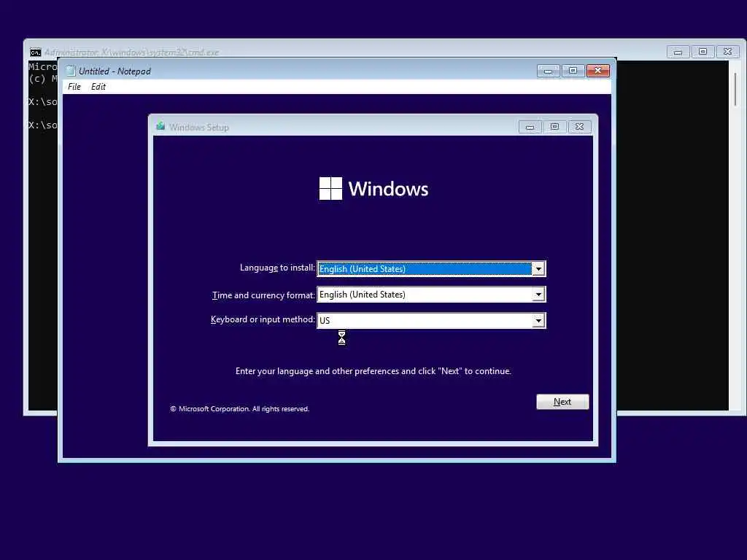Click the cmd.exe window vertical scrollbar thumb
This screenshot has width=747, height=560.
735,90
